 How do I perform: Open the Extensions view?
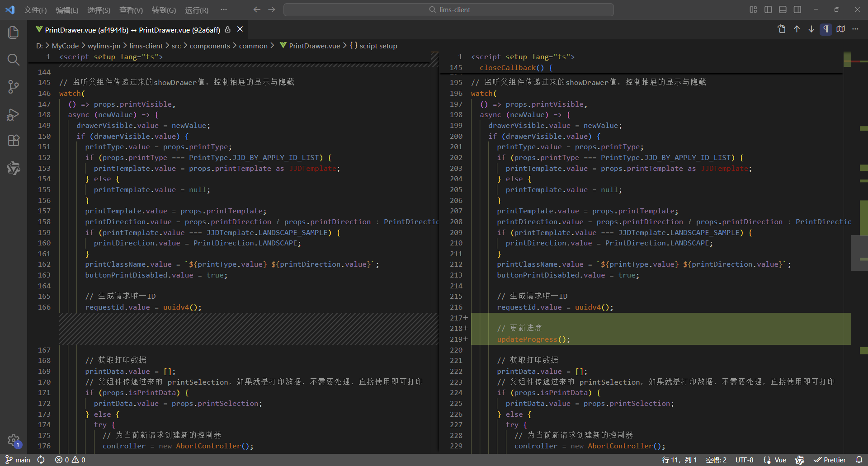[14, 141]
